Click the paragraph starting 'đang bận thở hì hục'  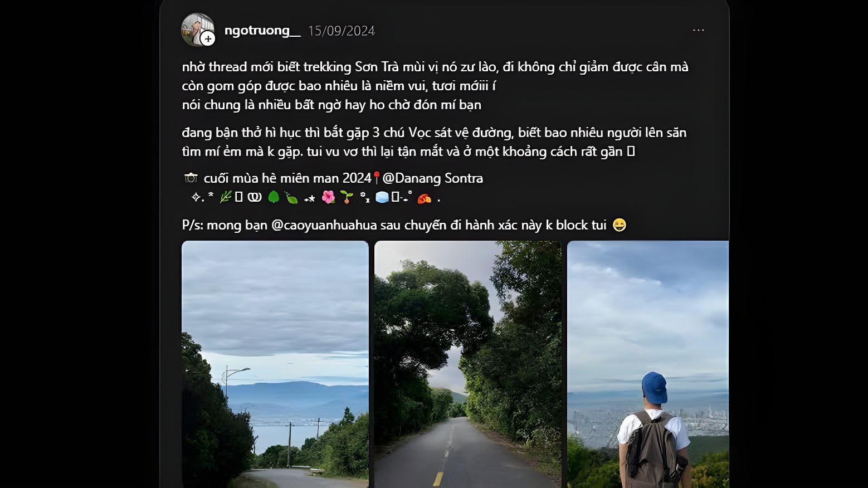(434, 142)
